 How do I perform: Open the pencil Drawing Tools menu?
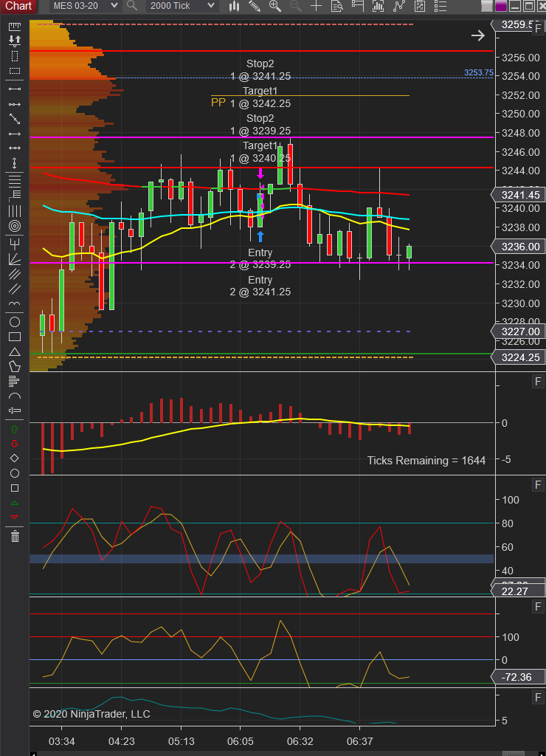(x=255, y=6)
